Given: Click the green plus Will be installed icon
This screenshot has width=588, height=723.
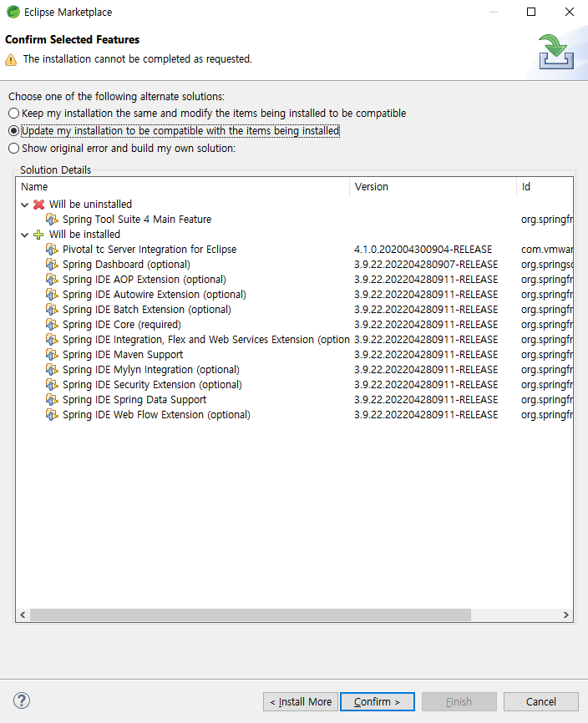Looking at the screenshot, I should click(38, 235).
